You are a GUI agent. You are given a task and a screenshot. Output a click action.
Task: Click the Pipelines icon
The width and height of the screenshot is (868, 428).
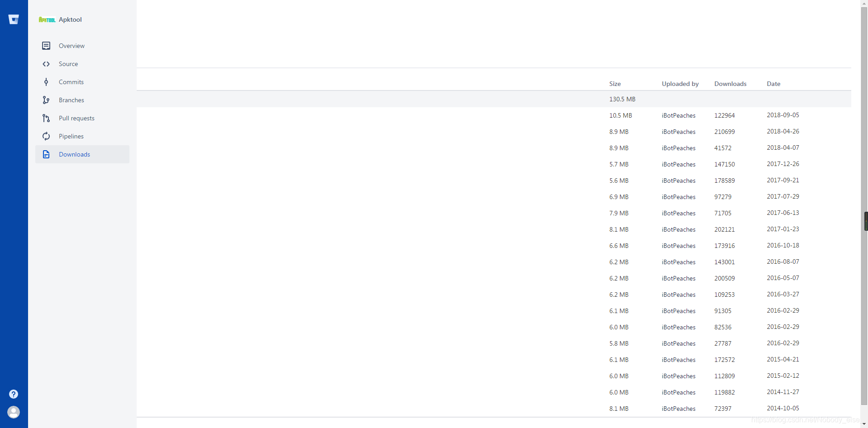click(x=46, y=136)
